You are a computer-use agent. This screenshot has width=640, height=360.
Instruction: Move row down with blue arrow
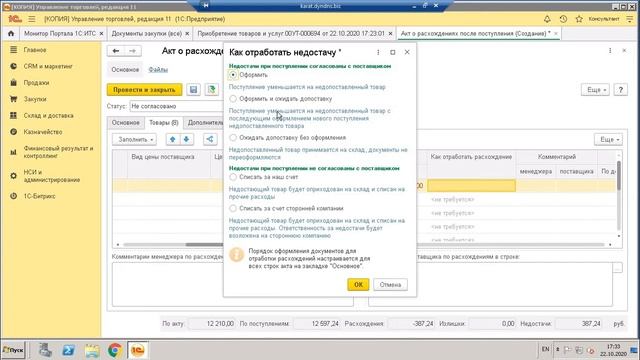(x=186, y=139)
